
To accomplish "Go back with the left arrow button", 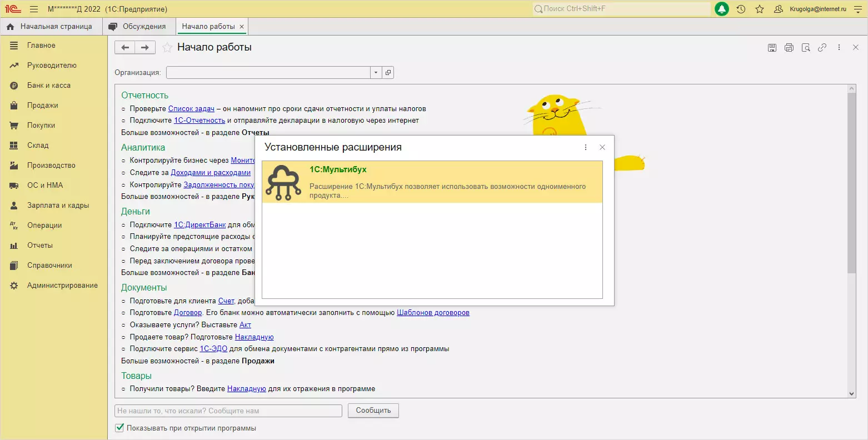I will click(125, 48).
